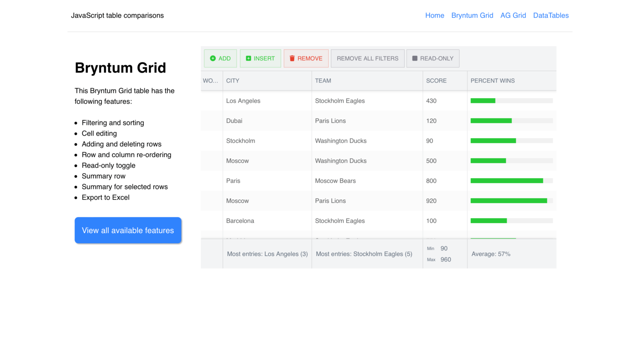Click the score cell showing 920

click(x=431, y=201)
